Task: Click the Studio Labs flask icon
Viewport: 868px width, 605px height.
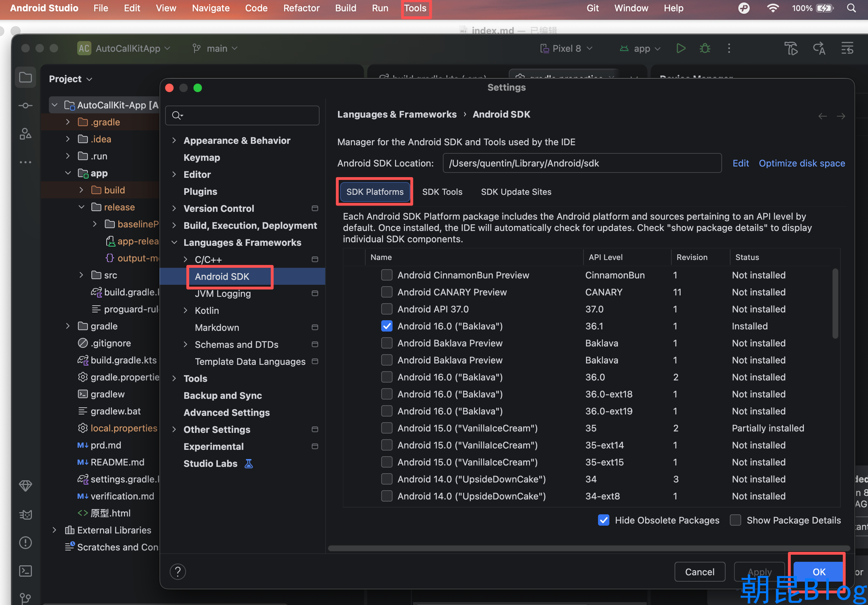Action: point(248,464)
